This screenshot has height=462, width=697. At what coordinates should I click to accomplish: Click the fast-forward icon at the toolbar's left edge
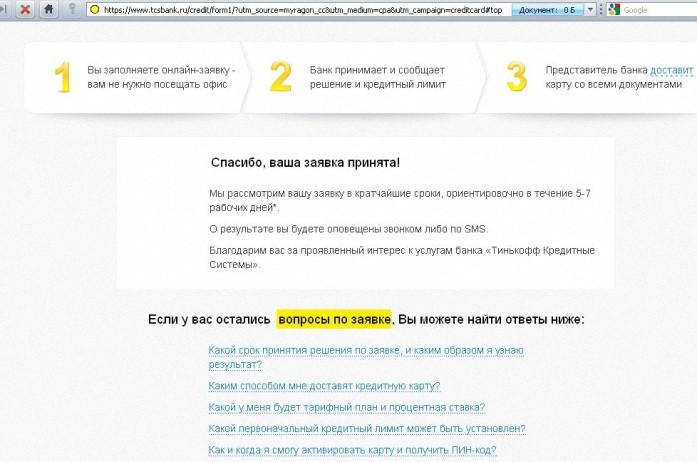click(x=4, y=9)
